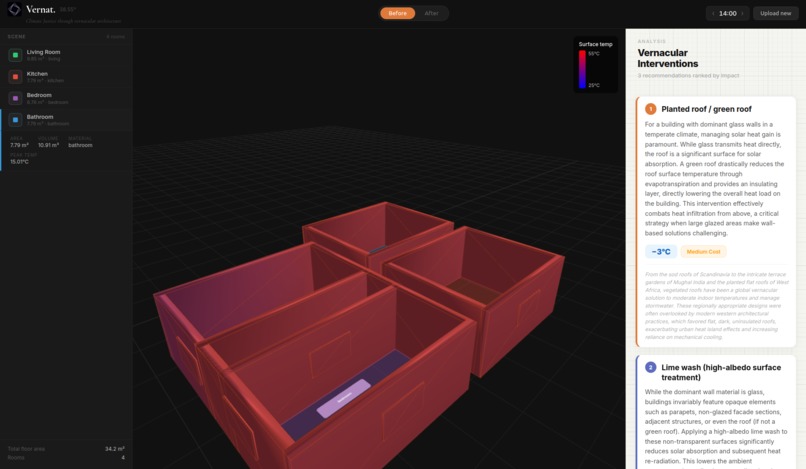Click the 55°C legend label
This screenshot has height=469, width=806.
point(594,53)
